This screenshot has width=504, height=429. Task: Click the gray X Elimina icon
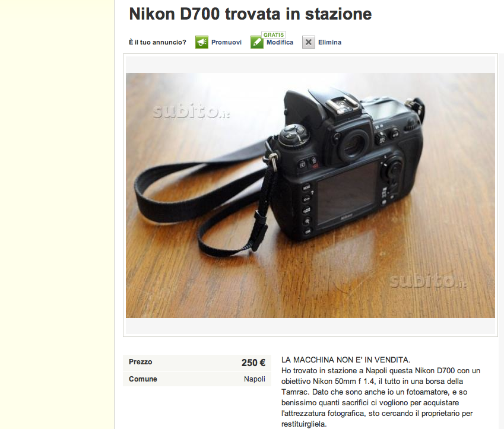coord(309,42)
